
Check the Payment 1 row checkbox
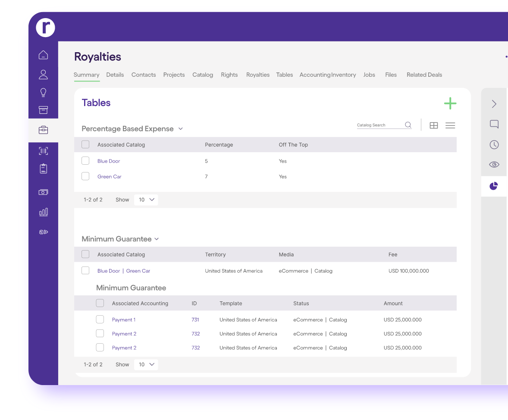tap(100, 320)
